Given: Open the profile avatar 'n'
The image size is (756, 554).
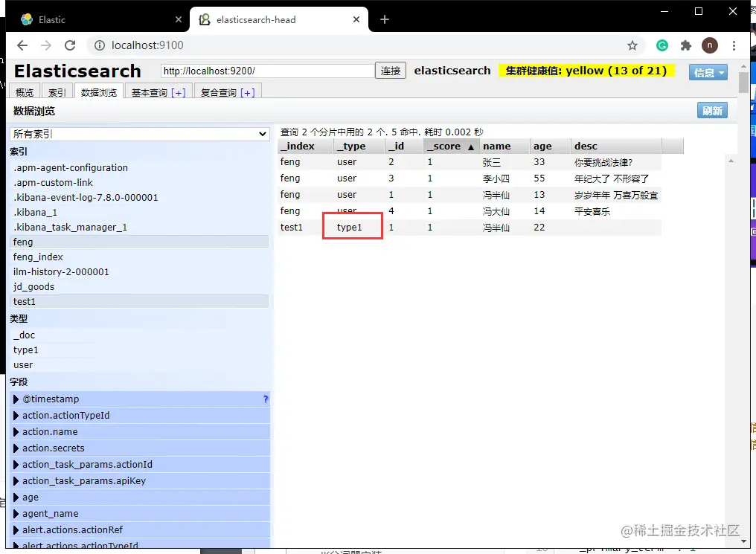Looking at the screenshot, I should pos(709,45).
